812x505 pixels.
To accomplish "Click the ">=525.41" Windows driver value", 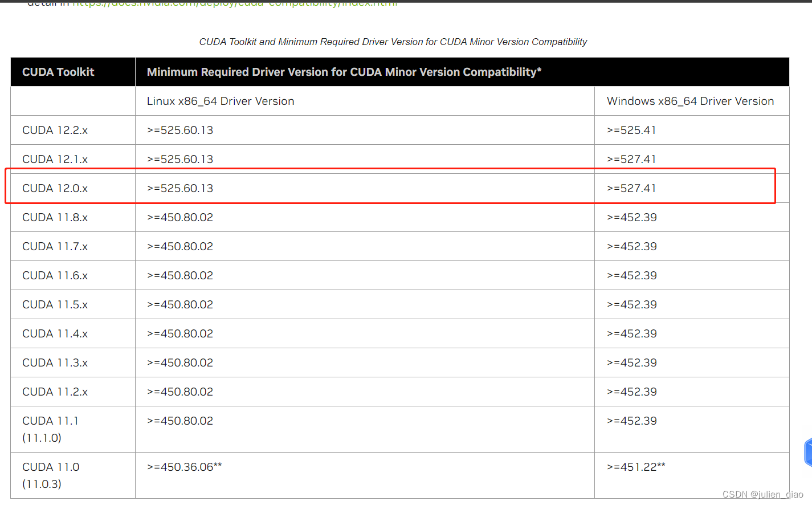I will click(x=631, y=130).
